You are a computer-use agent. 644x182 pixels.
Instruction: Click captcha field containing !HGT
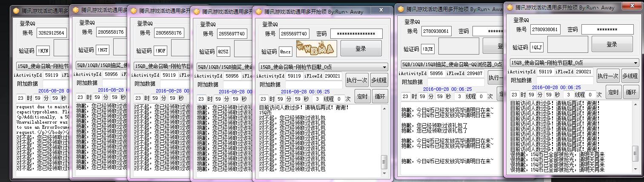coord(103,49)
